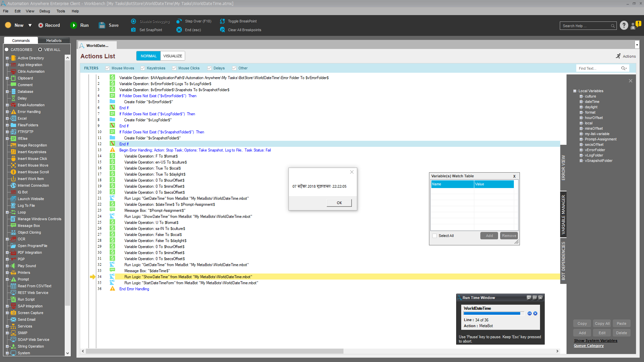Click the help question mark icon

pyautogui.click(x=624, y=25)
